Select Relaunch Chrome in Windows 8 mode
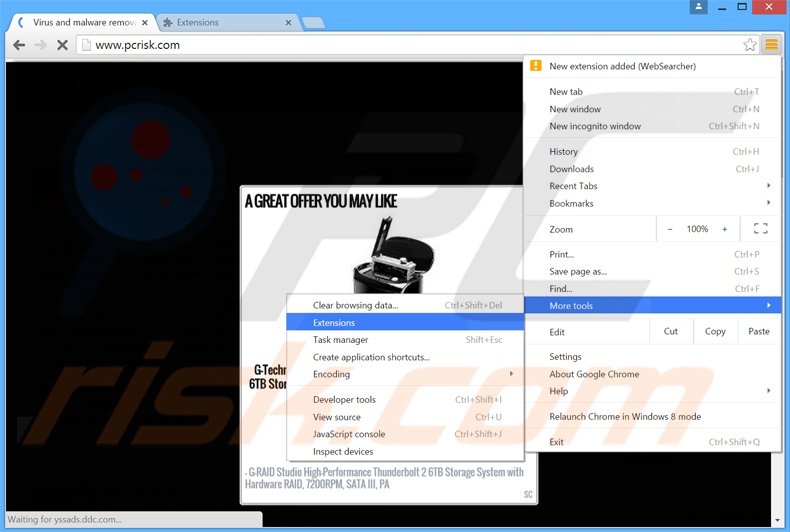 653,417
